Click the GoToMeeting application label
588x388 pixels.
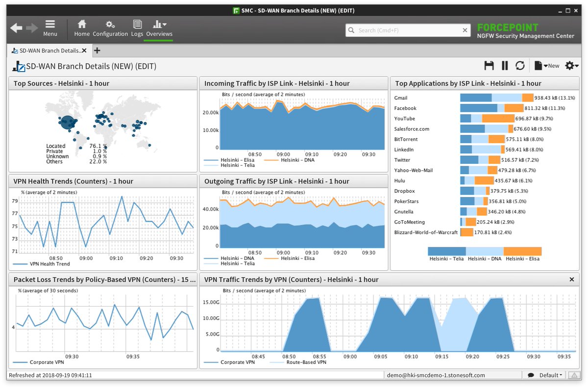pyautogui.click(x=410, y=222)
